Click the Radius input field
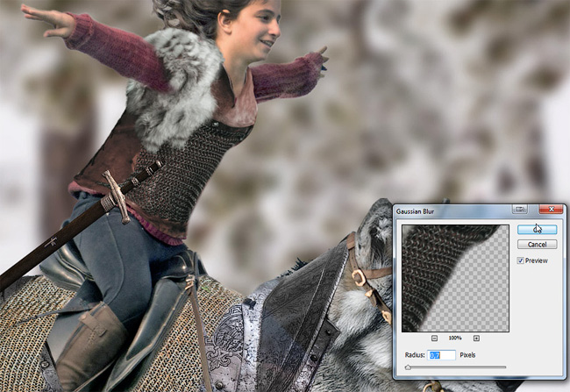Viewport: 570px width, 392px height. pyautogui.click(x=442, y=355)
